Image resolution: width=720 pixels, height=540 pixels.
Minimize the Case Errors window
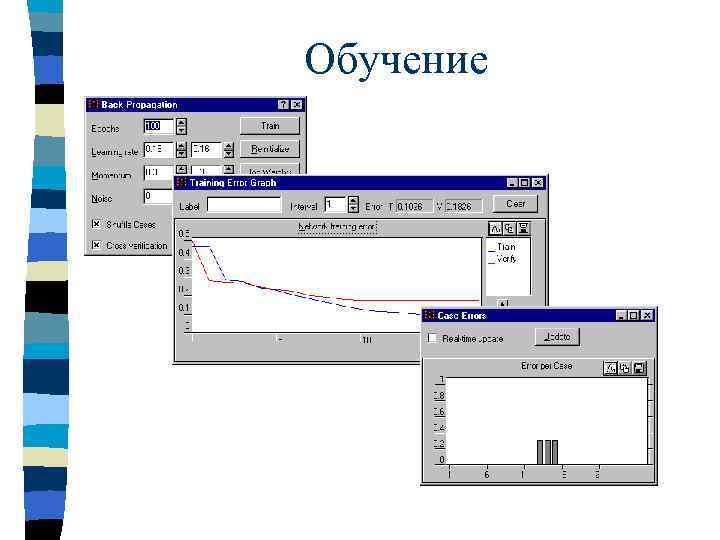(x=621, y=315)
